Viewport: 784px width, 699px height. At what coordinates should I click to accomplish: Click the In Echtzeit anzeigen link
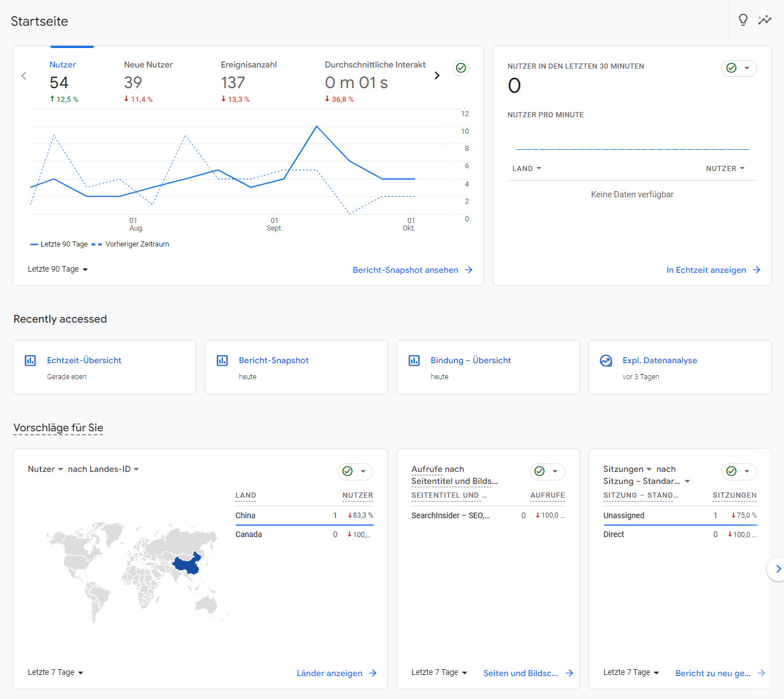[x=713, y=270]
